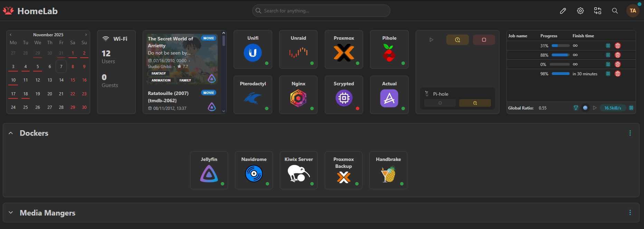Open the Pterodactyl app tile

(x=253, y=95)
